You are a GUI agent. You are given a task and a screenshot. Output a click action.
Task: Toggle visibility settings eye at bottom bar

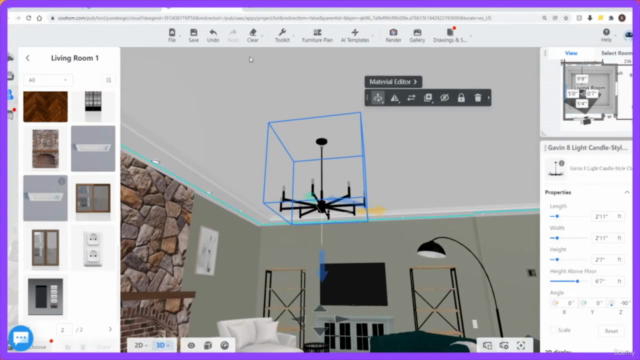[x=191, y=345]
